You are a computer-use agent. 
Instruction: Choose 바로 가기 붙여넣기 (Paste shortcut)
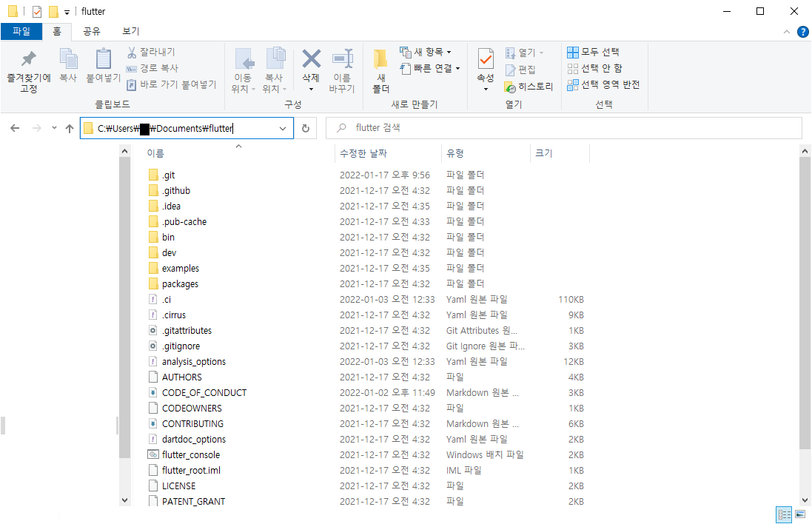click(x=172, y=84)
